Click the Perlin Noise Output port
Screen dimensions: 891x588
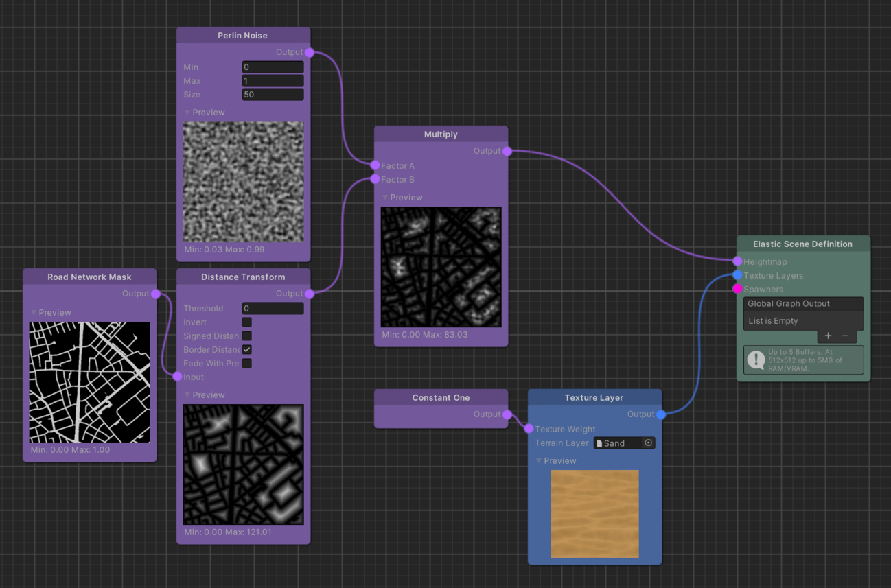310,52
